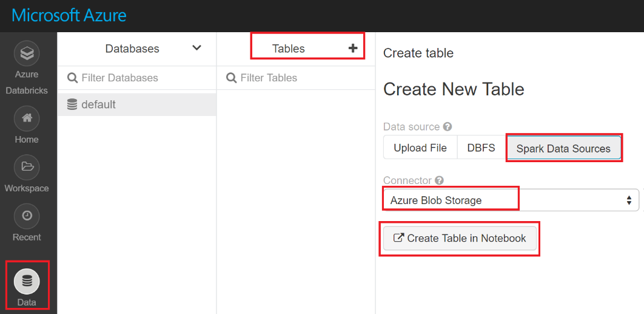Click the Filter Tables search icon
Image resolution: width=644 pixels, height=314 pixels.
(x=232, y=78)
